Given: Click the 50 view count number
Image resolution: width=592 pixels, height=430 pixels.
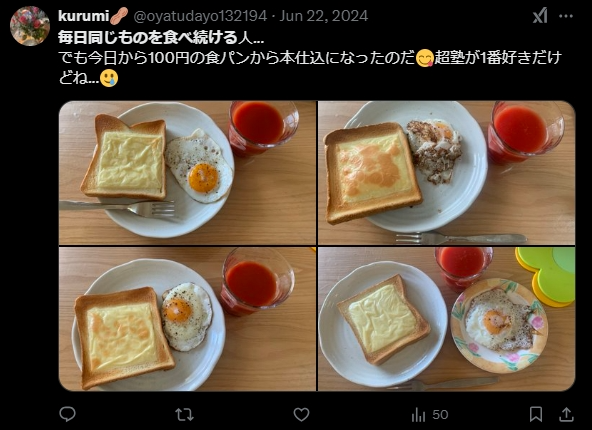Looking at the screenshot, I should pyautogui.click(x=440, y=415).
